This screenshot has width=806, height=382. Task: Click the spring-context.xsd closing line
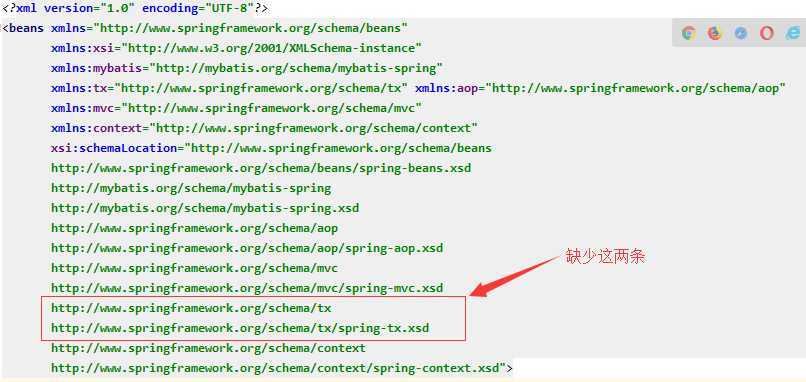pyautogui.click(x=282, y=369)
